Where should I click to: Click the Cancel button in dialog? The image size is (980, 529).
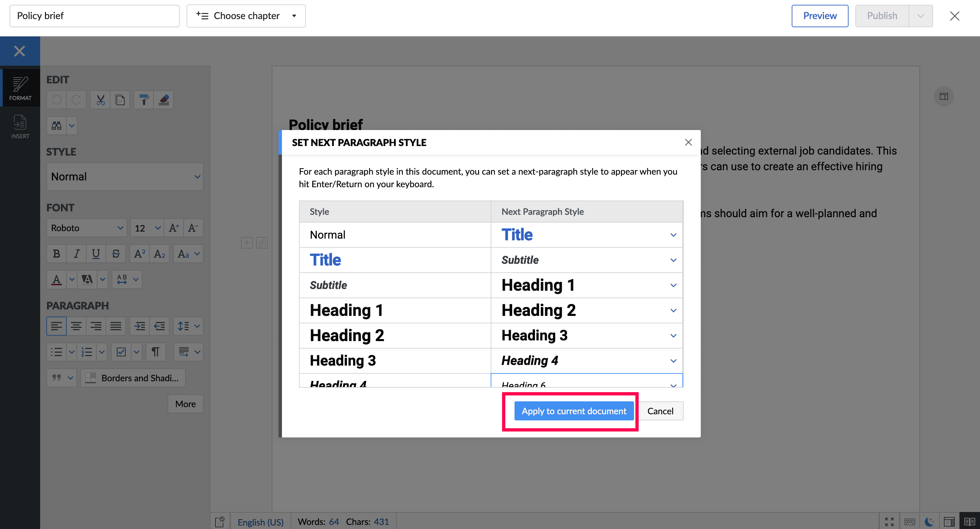660,411
